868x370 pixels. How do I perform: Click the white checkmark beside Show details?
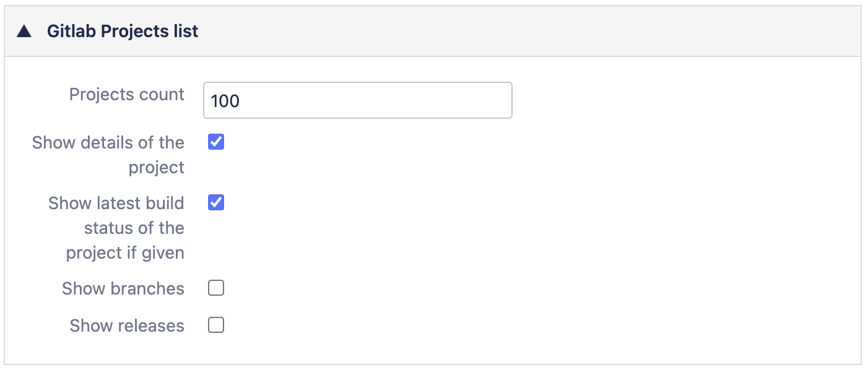[x=216, y=142]
